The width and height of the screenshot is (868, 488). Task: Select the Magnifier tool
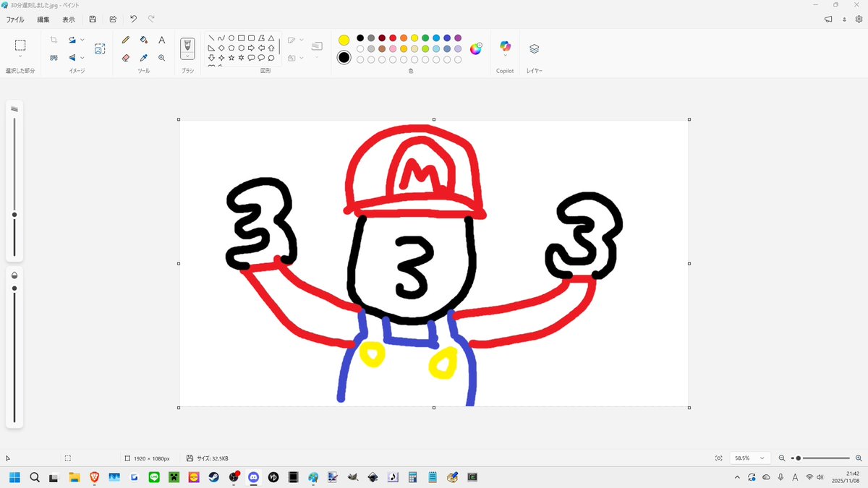(162, 58)
